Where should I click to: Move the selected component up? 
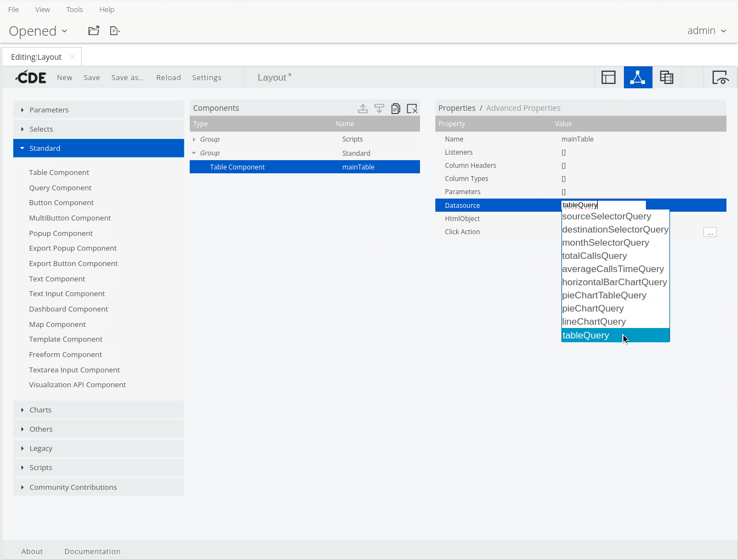pos(363,109)
